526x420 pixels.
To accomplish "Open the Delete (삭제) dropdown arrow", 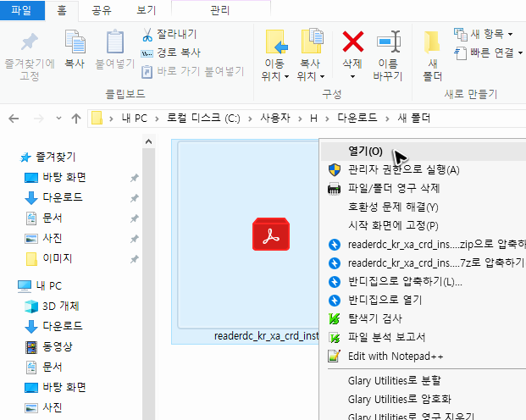I will 352,77.
